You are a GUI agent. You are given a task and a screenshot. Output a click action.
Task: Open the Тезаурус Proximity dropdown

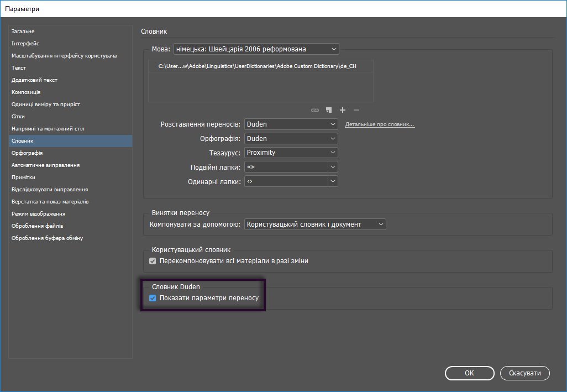click(291, 153)
